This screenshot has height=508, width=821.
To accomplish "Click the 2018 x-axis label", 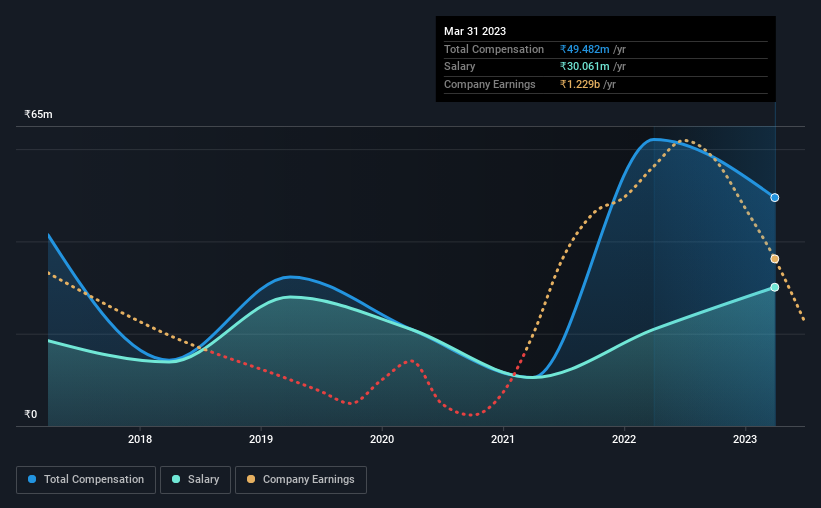I will [140, 439].
